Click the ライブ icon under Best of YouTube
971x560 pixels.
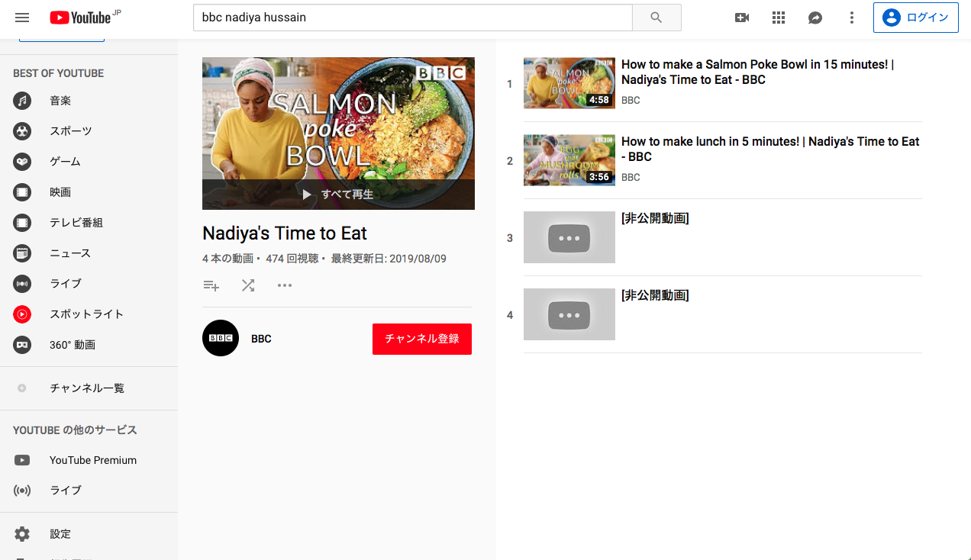coord(22,284)
